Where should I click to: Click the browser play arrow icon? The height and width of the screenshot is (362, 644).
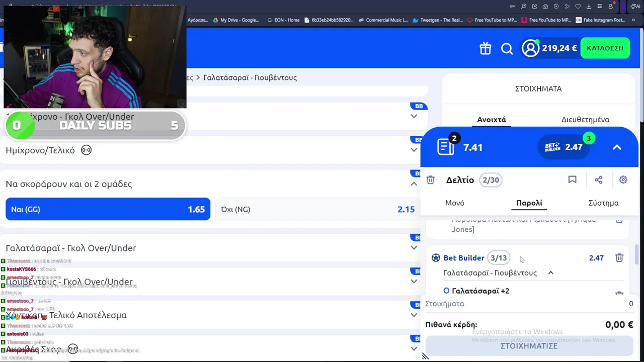click(x=567, y=7)
